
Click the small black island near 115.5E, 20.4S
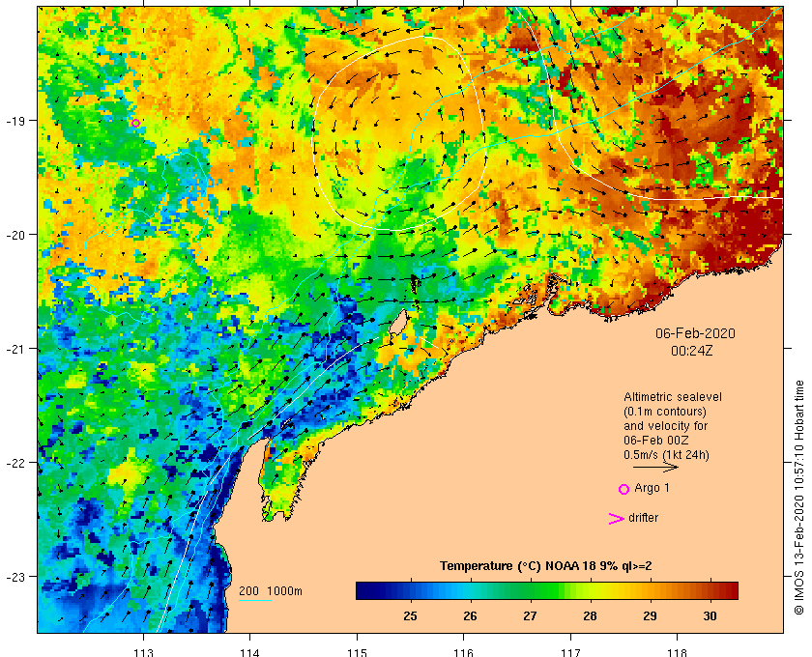[415, 284]
